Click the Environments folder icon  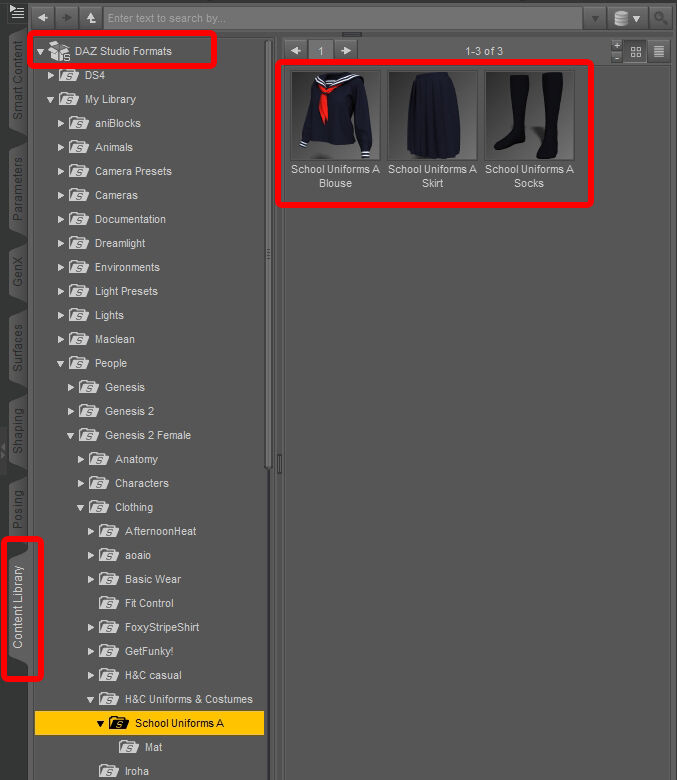[x=79, y=268]
